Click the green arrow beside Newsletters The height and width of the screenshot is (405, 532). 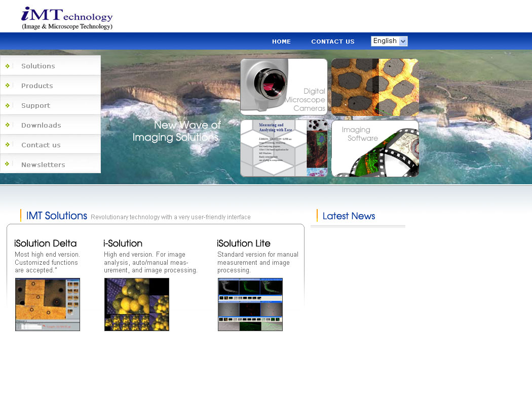(8, 164)
